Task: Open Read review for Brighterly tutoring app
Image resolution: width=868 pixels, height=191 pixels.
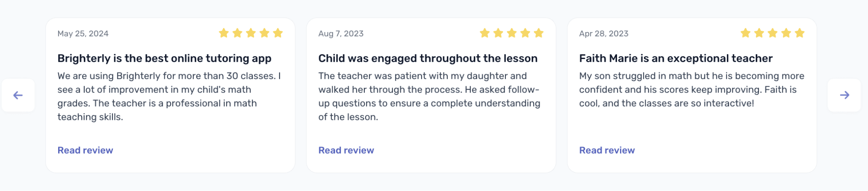Action: [x=85, y=150]
